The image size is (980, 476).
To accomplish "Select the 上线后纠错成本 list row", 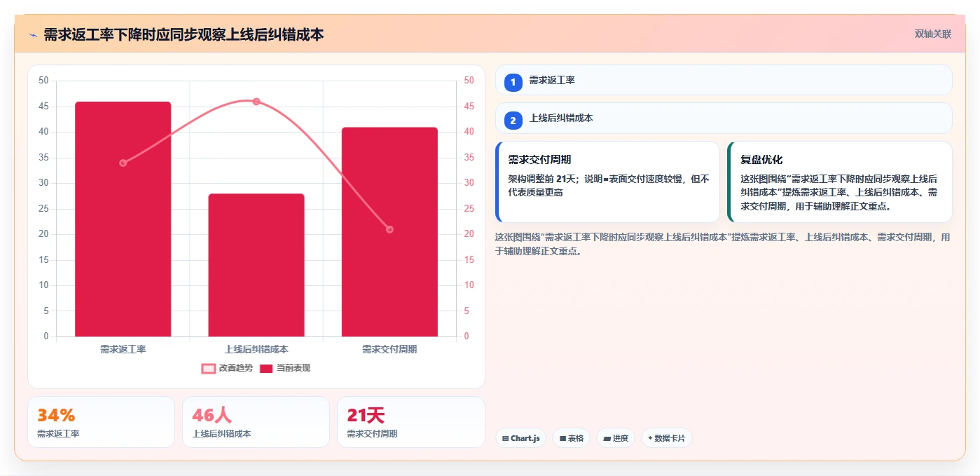I will (x=724, y=118).
